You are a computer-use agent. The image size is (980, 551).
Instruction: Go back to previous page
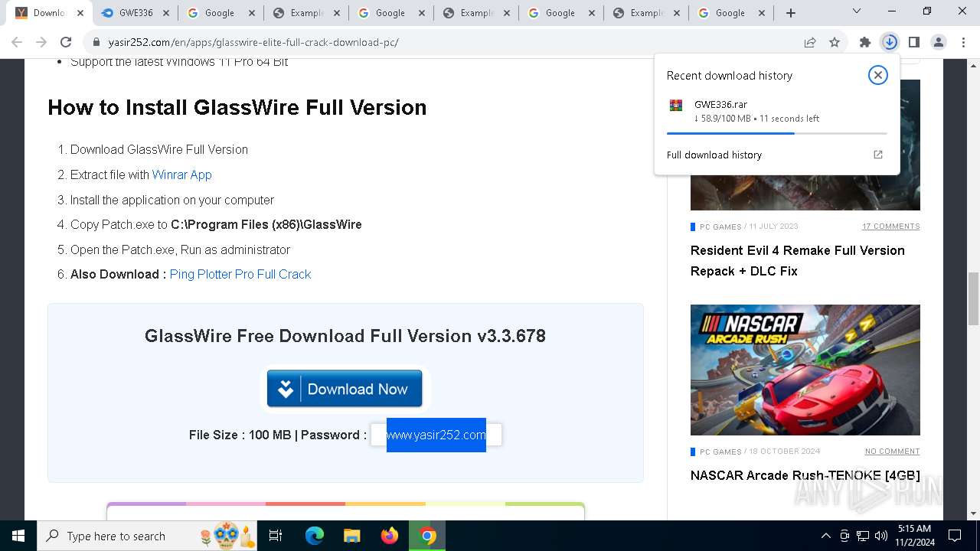(x=17, y=43)
